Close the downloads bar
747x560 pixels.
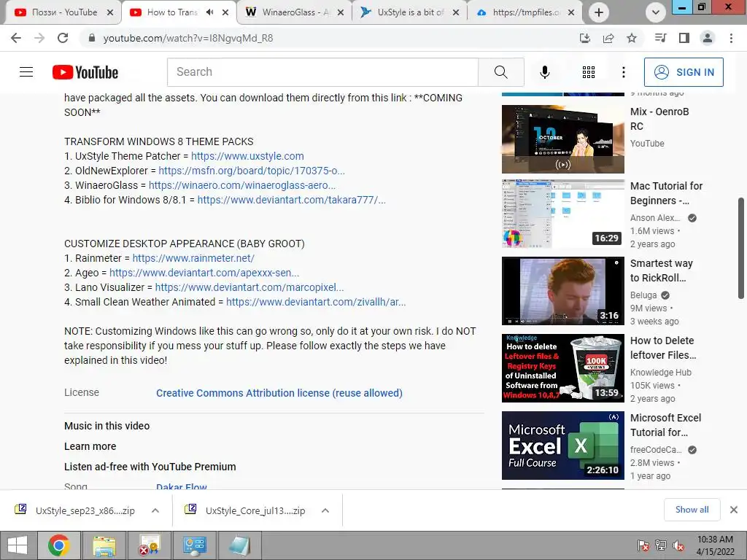pos(734,510)
